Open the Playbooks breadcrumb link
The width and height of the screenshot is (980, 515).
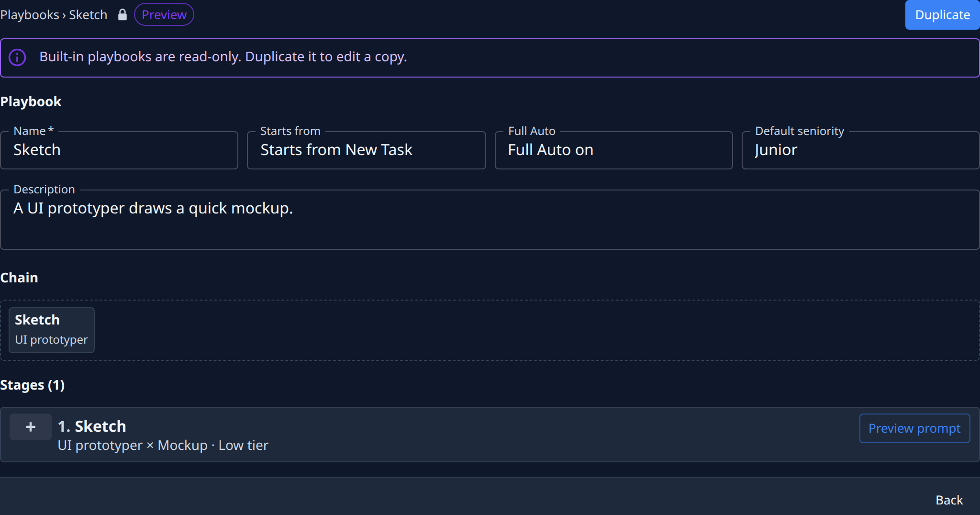[x=30, y=14]
